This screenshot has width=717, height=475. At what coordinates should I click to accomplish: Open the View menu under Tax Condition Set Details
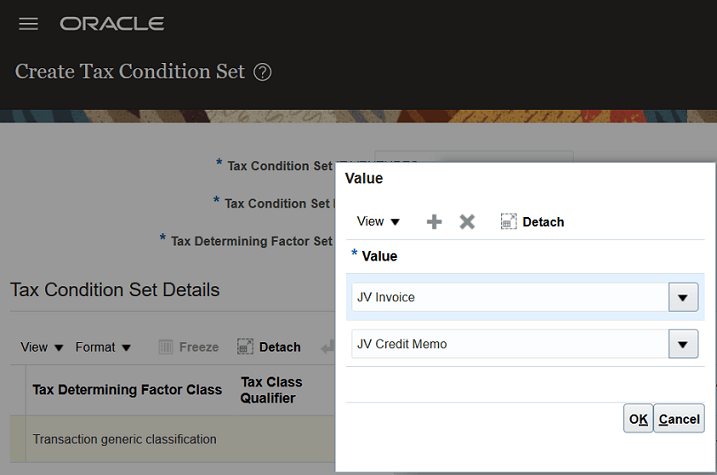click(42, 347)
